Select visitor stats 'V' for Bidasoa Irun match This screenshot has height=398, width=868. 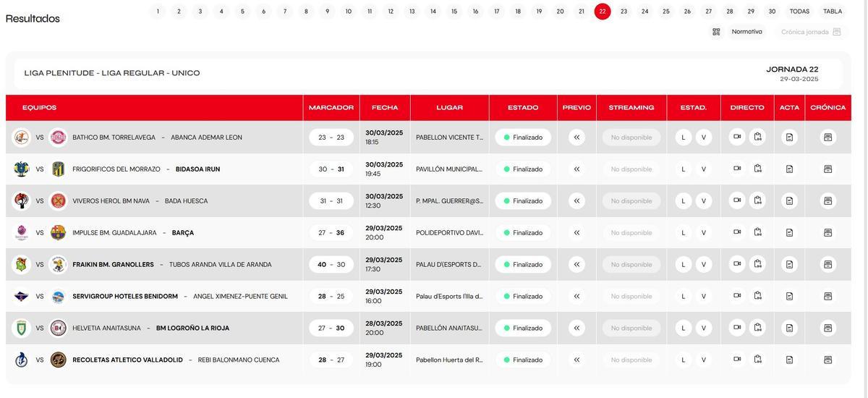click(703, 169)
